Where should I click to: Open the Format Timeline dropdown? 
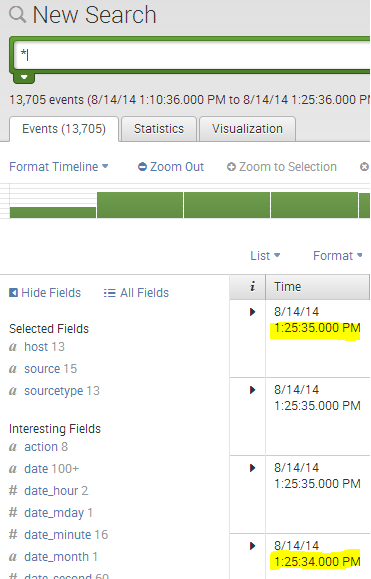point(59,167)
